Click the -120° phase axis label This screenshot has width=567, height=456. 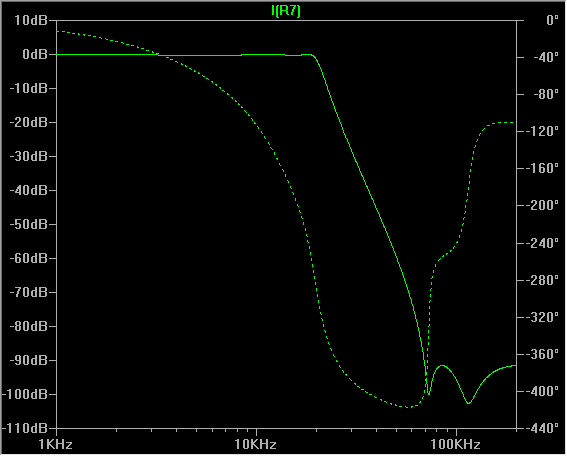543,131
